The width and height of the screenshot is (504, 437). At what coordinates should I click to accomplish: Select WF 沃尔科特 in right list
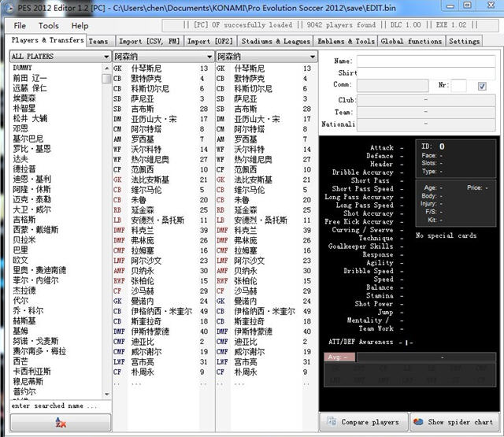(x=266, y=150)
